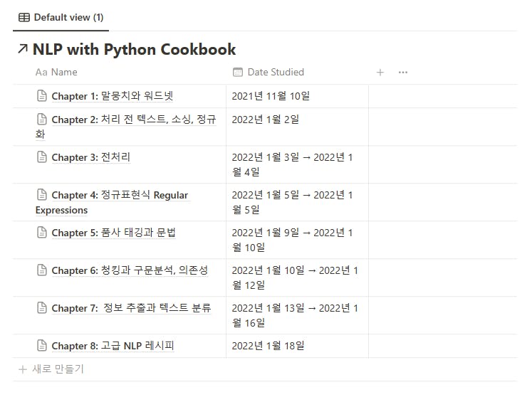Open Chapter 6 page link

tap(129, 270)
